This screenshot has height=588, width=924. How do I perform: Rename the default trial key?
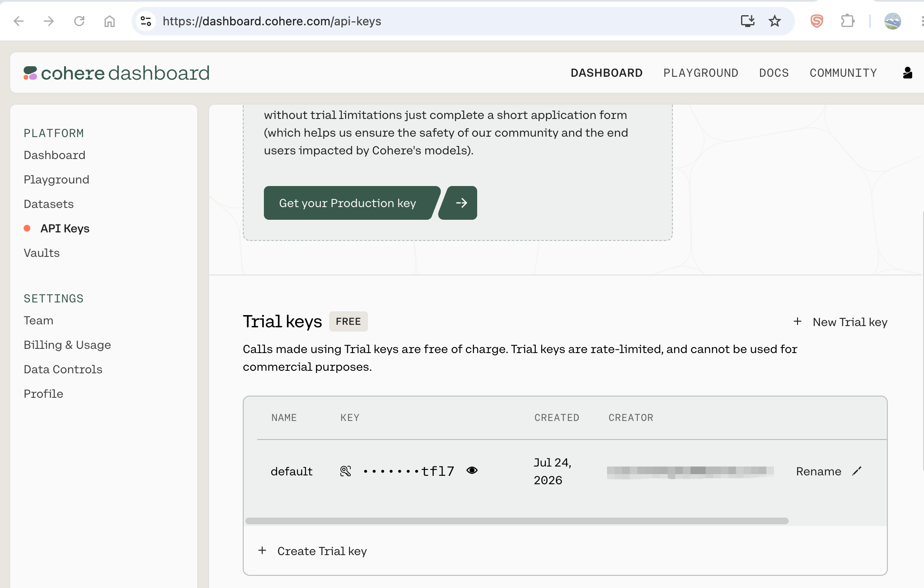[x=819, y=472]
